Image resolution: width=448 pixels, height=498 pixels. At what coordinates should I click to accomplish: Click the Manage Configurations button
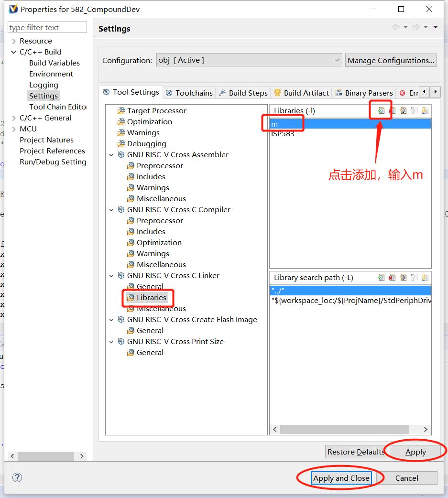391,60
